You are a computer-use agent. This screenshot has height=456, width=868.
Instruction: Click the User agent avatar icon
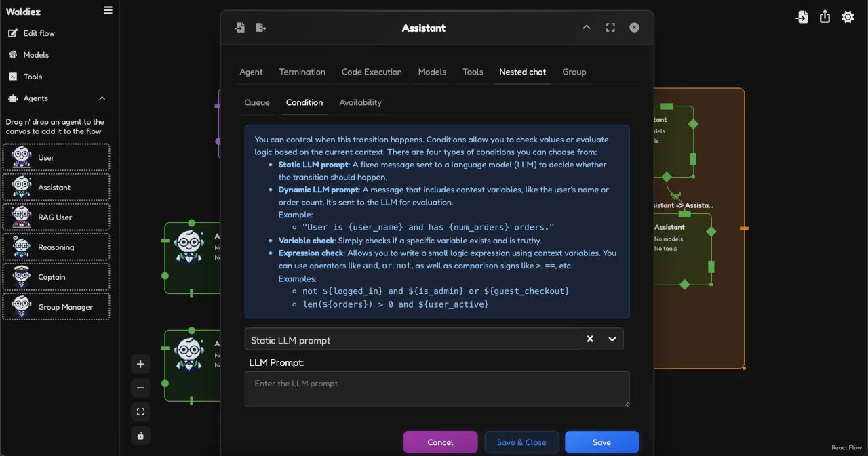click(x=22, y=157)
